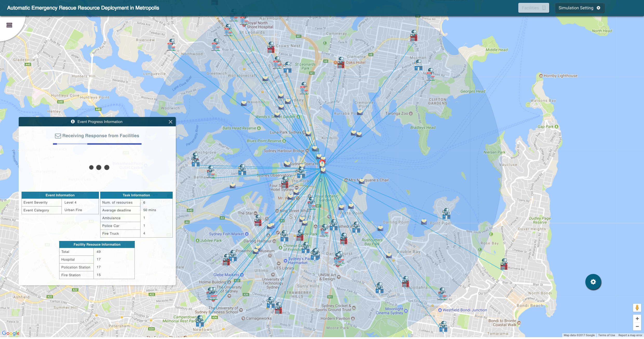The height and width of the screenshot is (339, 644).
Task: Click the Google logo on the map
Action: [11, 333]
